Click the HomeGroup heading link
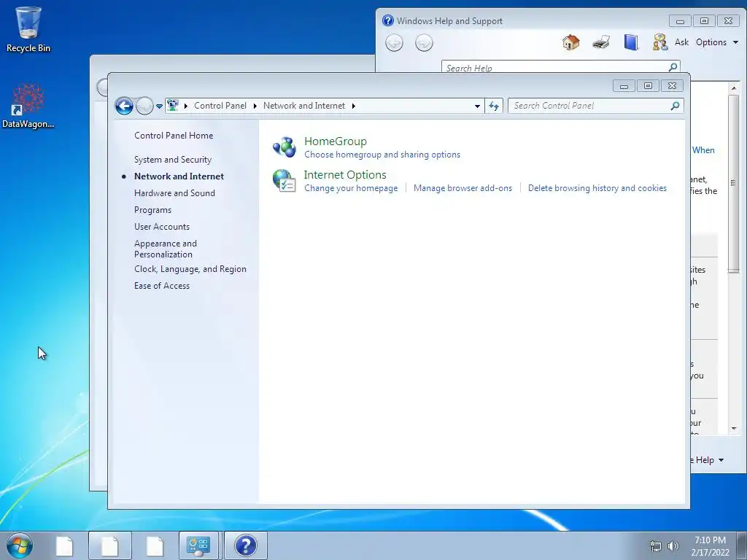Screen dimensions: 747x560 tap(336, 141)
